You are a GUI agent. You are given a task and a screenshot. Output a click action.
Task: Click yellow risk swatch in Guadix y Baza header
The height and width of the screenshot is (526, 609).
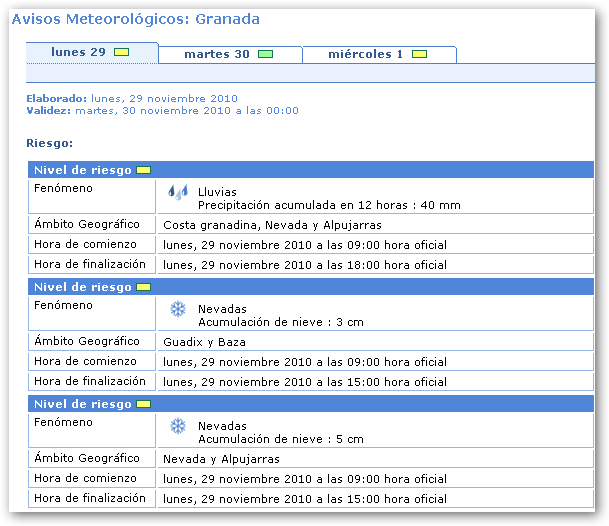[x=143, y=287]
